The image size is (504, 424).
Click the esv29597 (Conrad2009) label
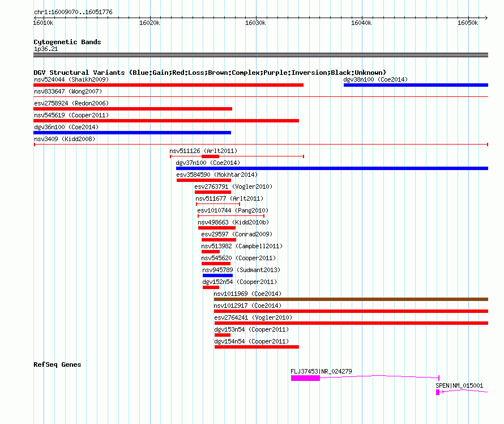(x=237, y=234)
